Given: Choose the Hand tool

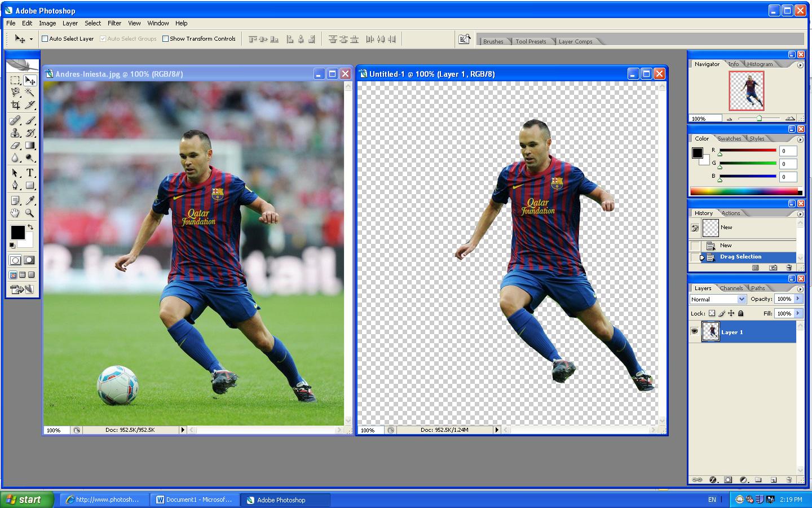Looking at the screenshot, I should tap(15, 213).
